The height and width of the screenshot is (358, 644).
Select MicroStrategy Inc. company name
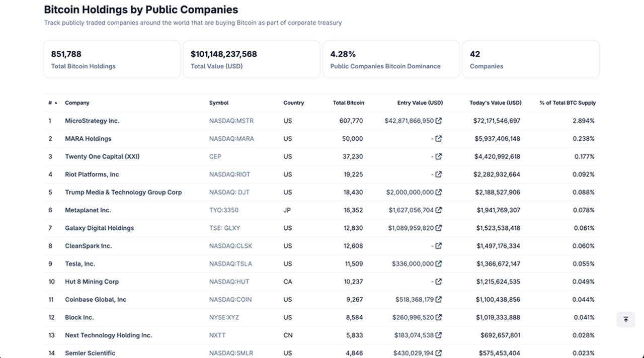point(92,121)
